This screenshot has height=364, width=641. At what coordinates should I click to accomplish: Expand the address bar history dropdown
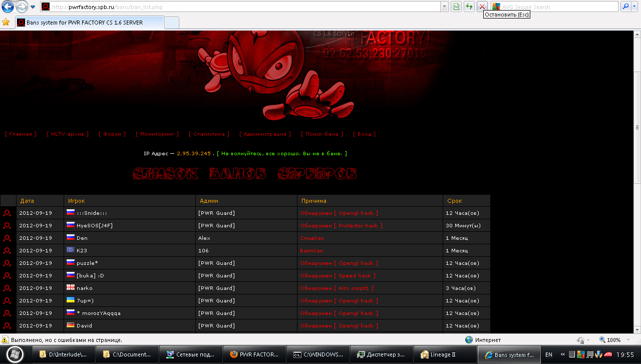coord(444,7)
